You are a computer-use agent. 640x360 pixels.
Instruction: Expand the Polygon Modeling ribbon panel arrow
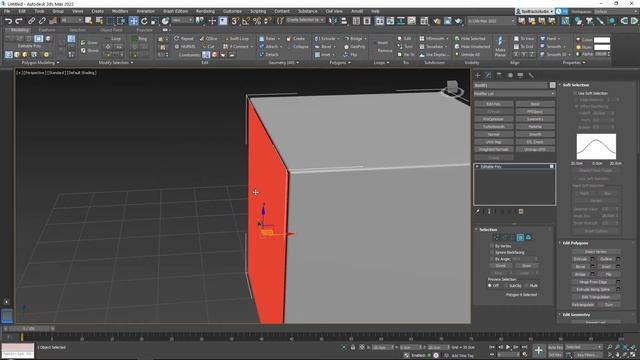58,63
